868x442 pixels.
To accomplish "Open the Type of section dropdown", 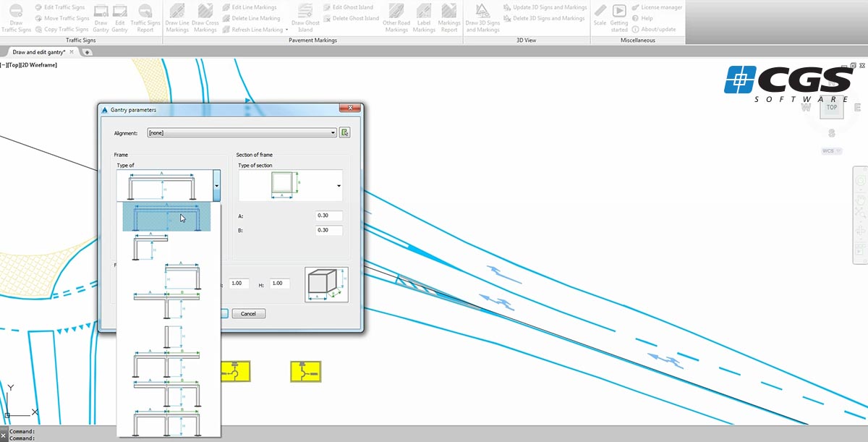I will (x=291, y=186).
